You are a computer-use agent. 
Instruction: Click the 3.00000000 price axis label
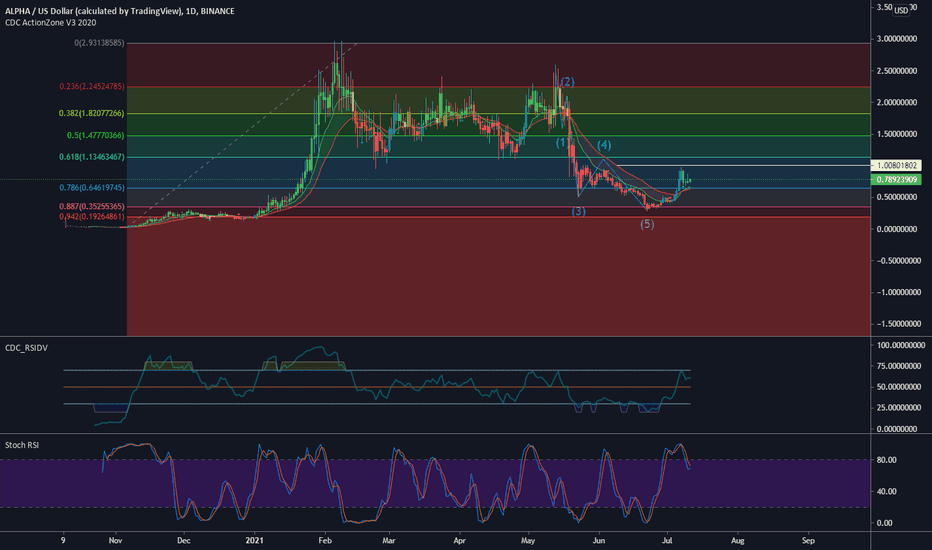point(897,39)
